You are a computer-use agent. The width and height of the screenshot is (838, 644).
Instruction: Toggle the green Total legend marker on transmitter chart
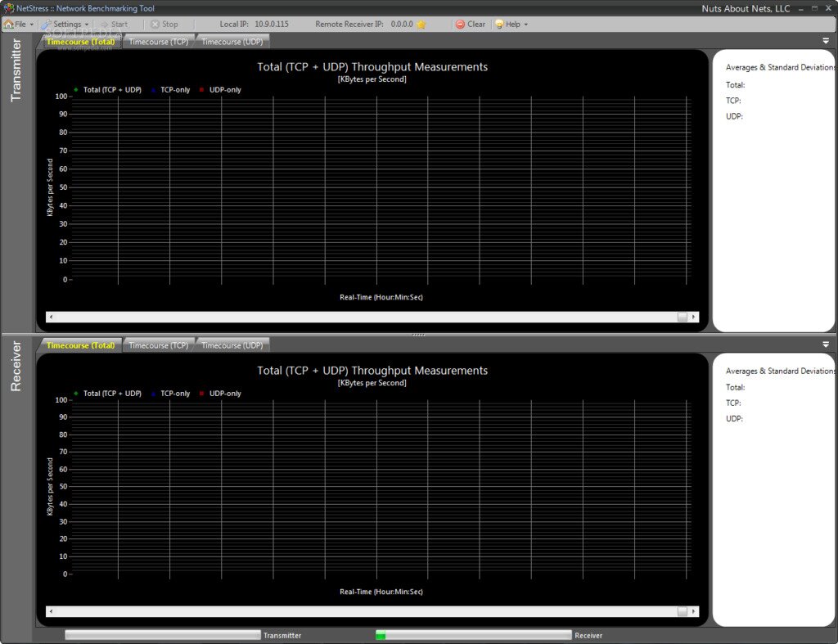click(x=76, y=90)
